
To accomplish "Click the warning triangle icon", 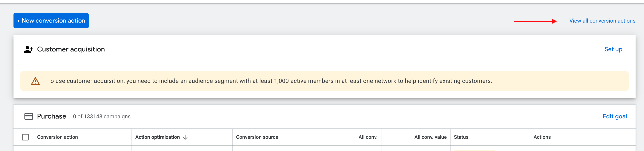I will click(x=35, y=81).
